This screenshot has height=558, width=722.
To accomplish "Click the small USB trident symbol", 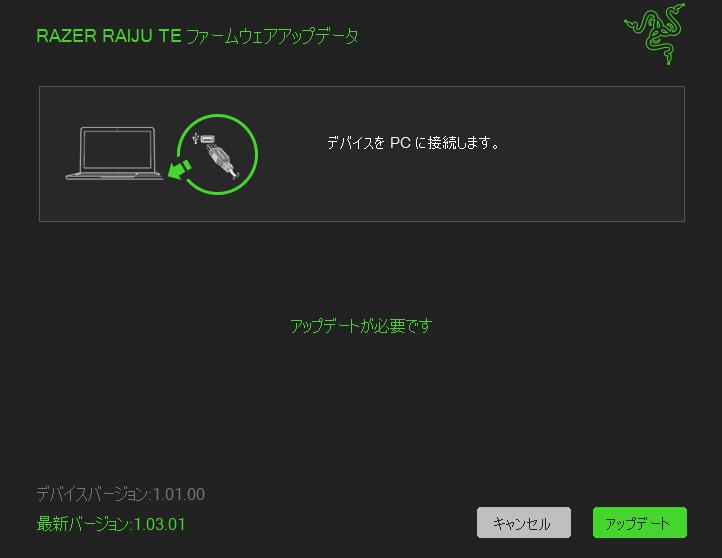I will coord(196,138).
